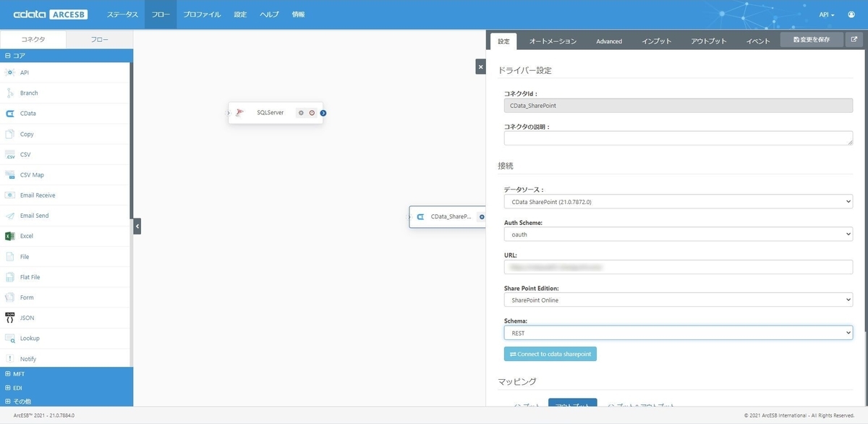Viewport: 868px width, 424px height.
Task: Open the データソース dropdown
Action: 678,202
